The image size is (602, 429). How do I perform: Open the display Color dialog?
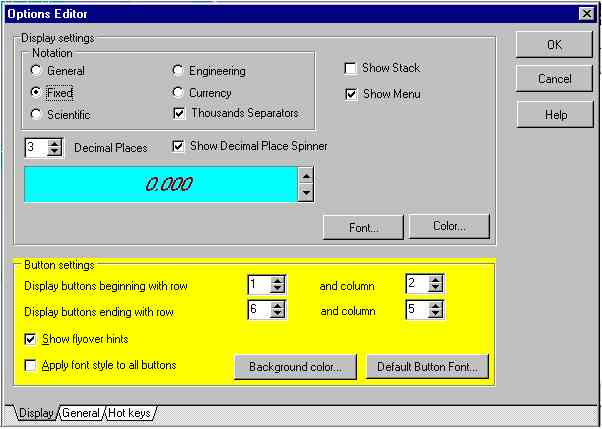(x=449, y=226)
